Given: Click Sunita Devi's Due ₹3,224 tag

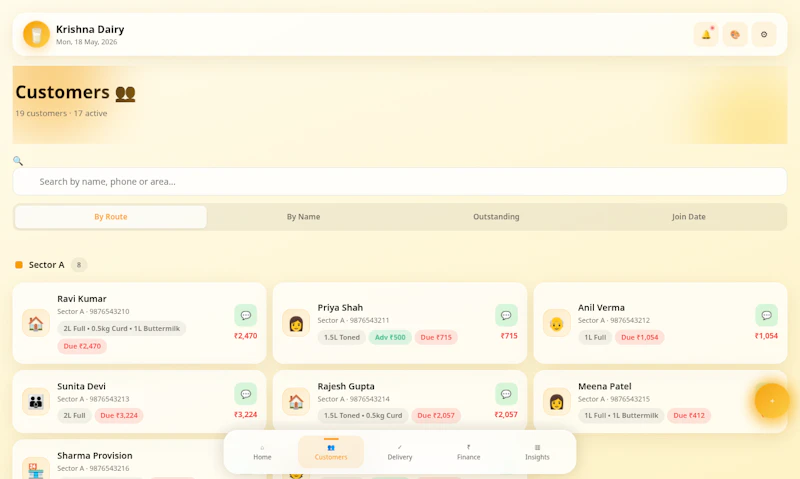Looking at the screenshot, I should pos(119,415).
